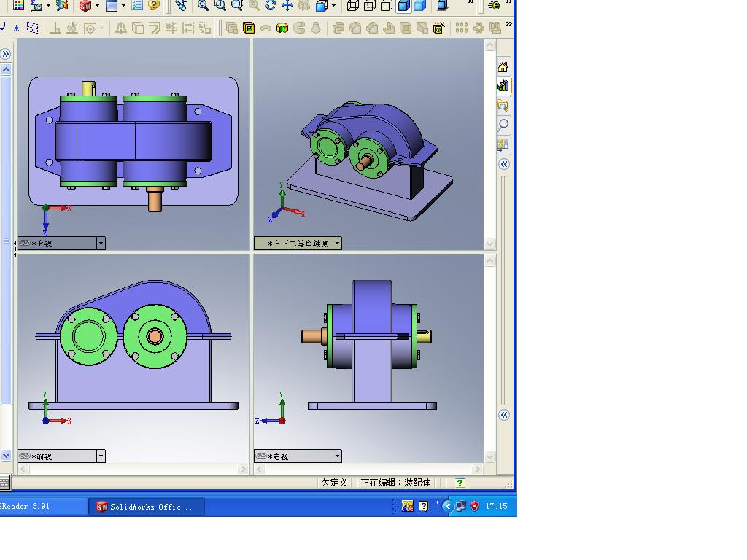Click status bar green help icon

[x=460, y=483]
